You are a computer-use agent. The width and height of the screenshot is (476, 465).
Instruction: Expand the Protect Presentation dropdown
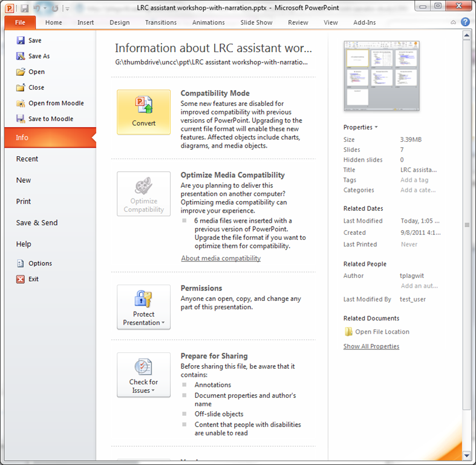point(143,307)
